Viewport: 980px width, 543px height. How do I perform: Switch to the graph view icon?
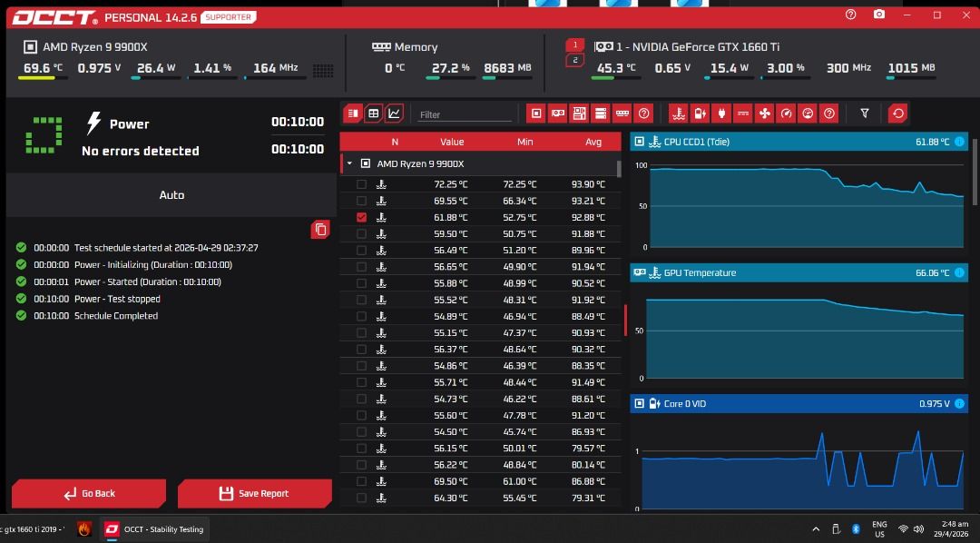point(395,114)
